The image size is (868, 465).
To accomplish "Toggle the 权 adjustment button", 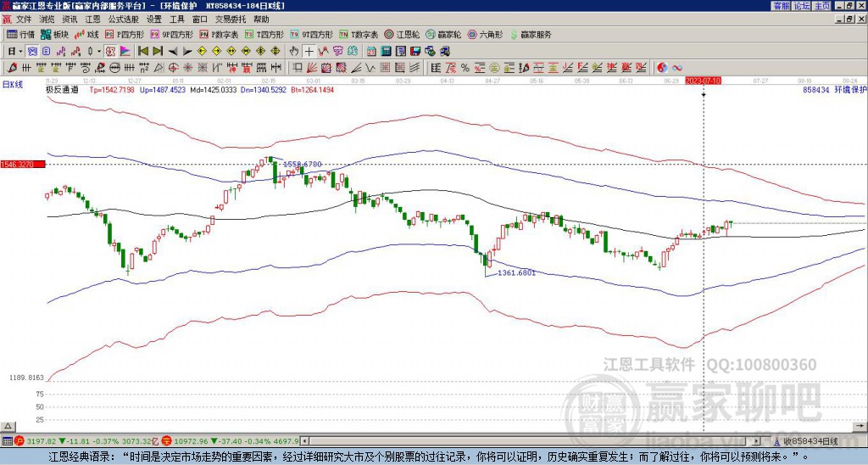I will [x=110, y=51].
